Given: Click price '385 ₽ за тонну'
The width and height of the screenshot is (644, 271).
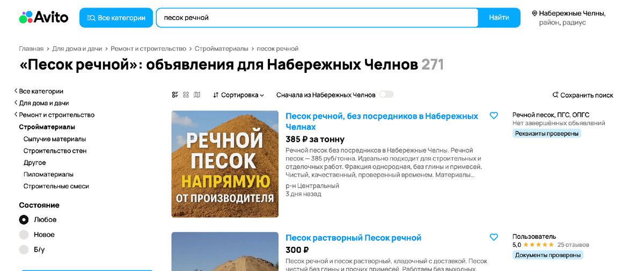Looking at the screenshot, I should tap(315, 139).
